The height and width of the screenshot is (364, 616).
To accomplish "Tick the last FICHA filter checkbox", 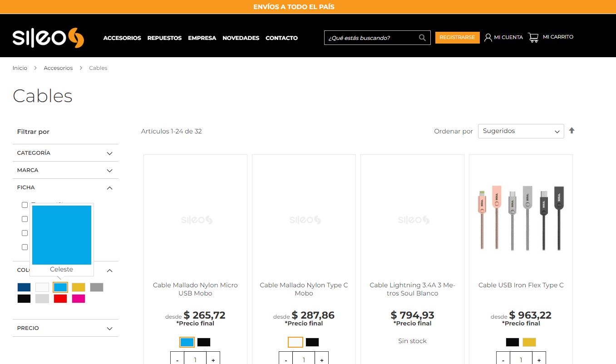I will click(x=25, y=247).
